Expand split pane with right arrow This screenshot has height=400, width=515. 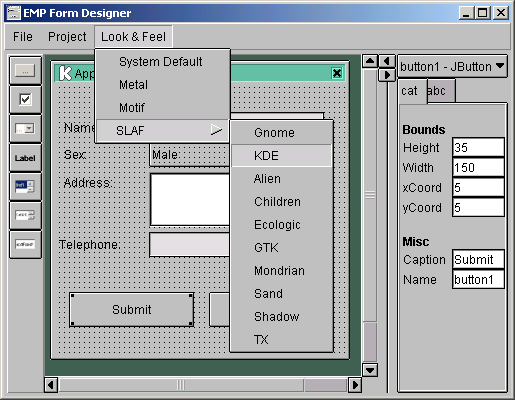click(387, 75)
